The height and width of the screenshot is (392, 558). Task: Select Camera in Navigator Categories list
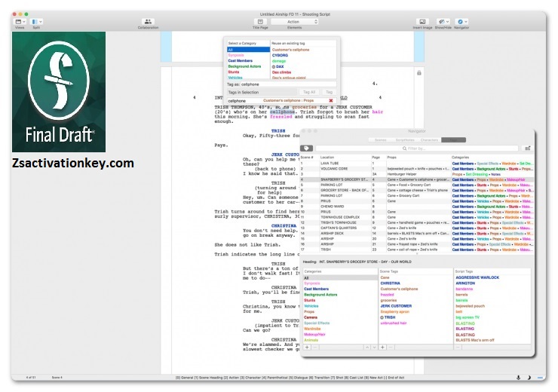pyautogui.click(x=311, y=317)
